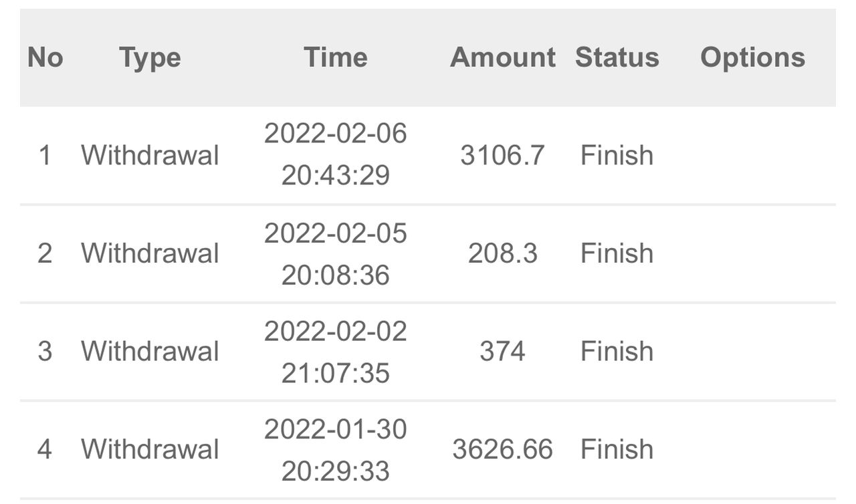Click the 2022-01-30 20:29:33 timestamp

[335, 449]
